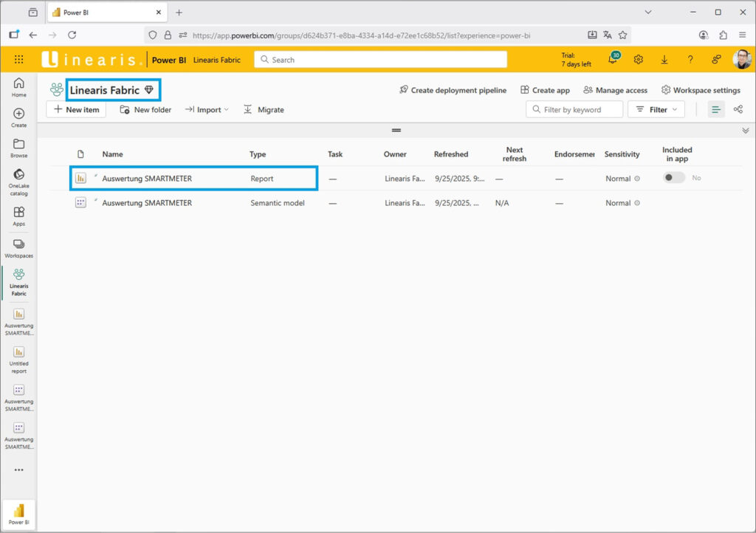This screenshot has width=756, height=533.
Task: Open a new browser tab
Action: (x=179, y=13)
